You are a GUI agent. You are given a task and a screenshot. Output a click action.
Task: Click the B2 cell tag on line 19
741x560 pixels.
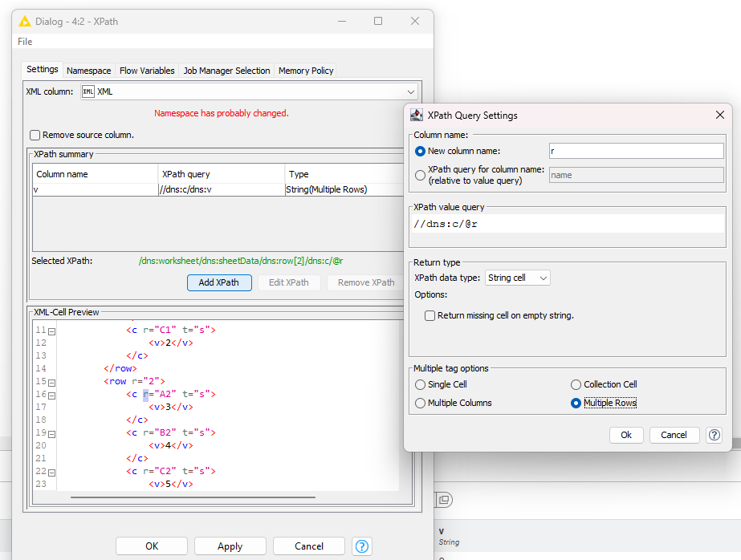click(x=171, y=433)
